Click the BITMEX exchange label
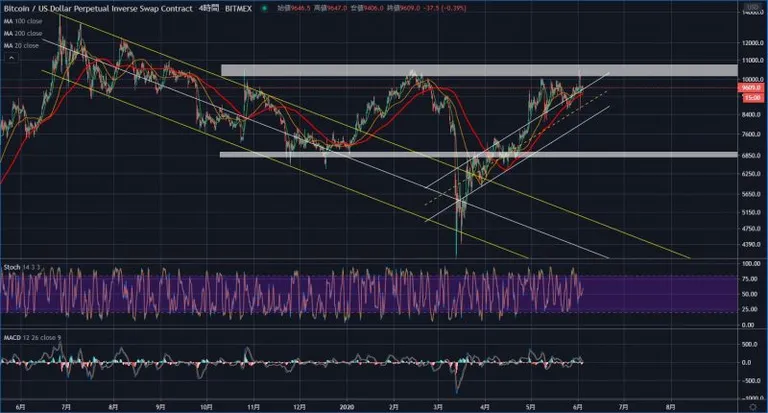 click(x=239, y=8)
